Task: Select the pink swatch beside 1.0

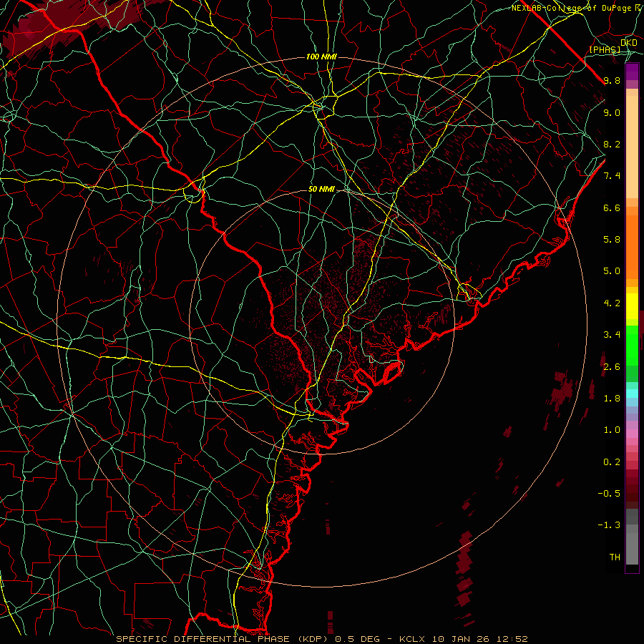Action: (632, 434)
